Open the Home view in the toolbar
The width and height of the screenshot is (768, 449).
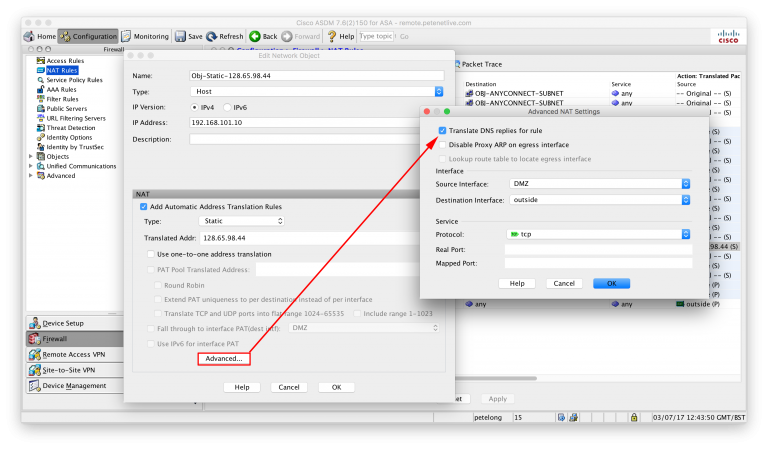40,36
